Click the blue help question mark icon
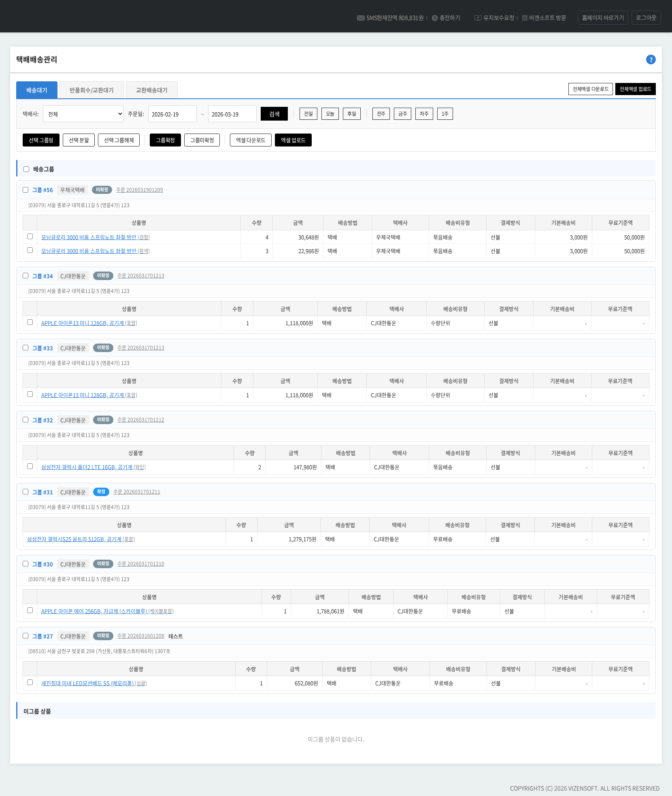 651,59
